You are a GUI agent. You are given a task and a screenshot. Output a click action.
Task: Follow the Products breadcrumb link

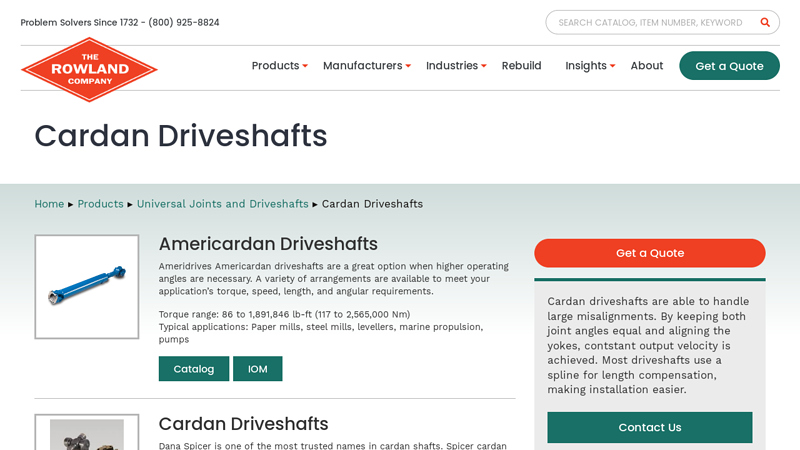101,204
